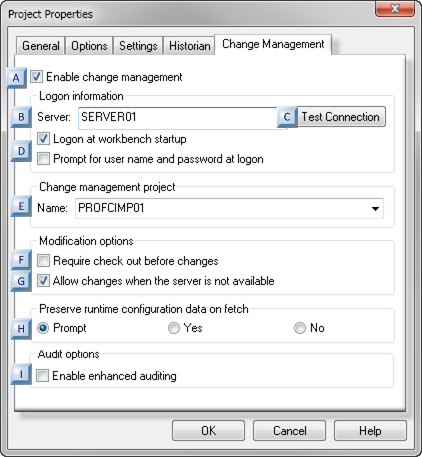Click in the Server text field

pos(178,117)
